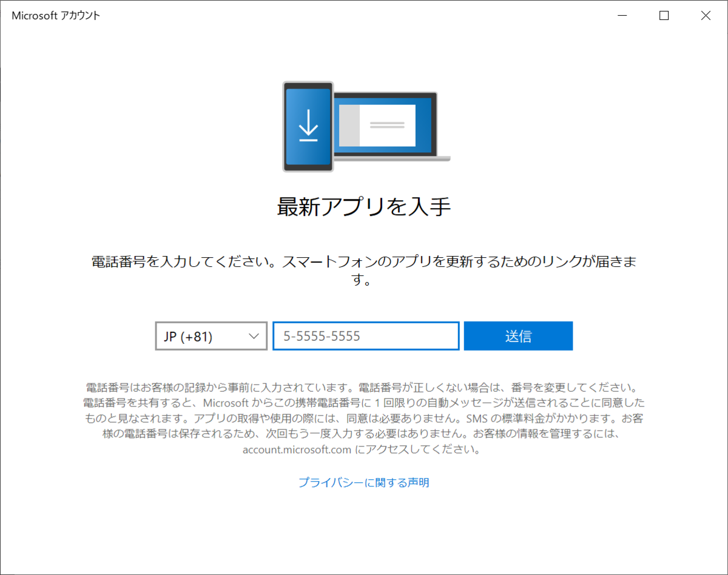The image size is (728, 575).
Task: Open the JP (+81) country code dropdown
Action: tap(211, 336)
